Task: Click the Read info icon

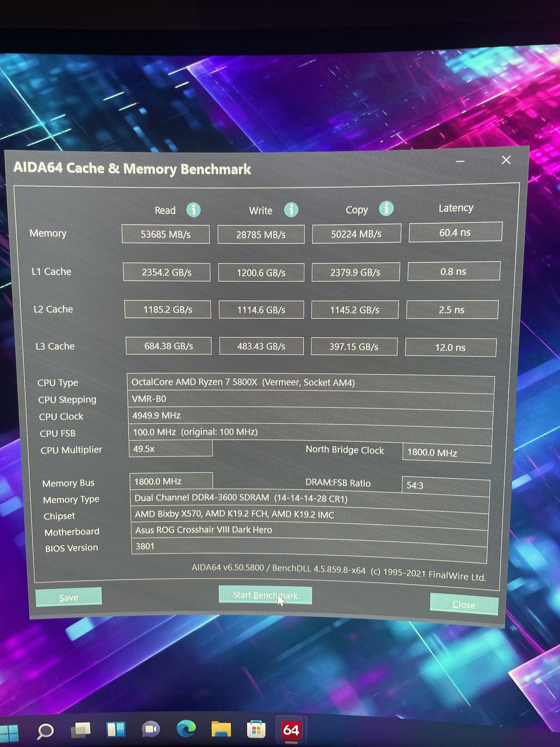Action: (x=193, y=210)
